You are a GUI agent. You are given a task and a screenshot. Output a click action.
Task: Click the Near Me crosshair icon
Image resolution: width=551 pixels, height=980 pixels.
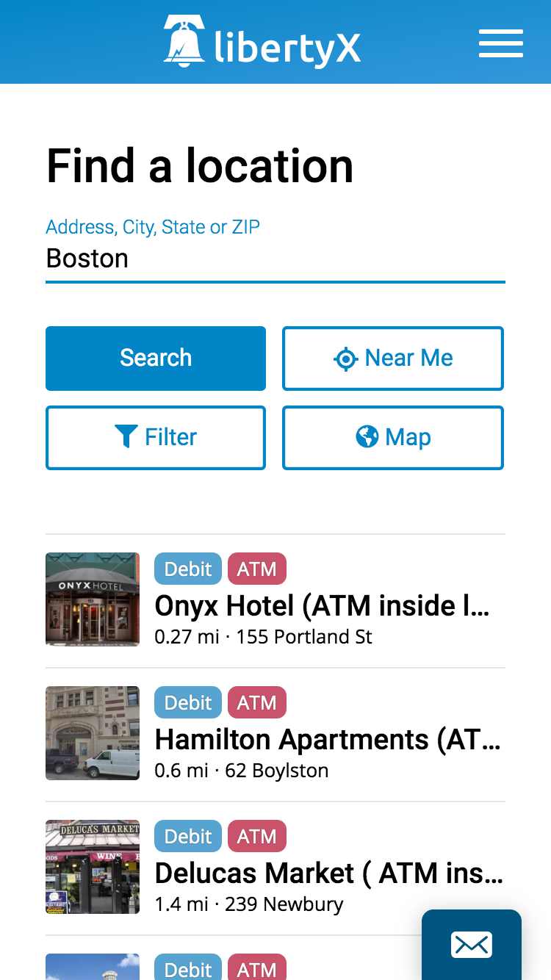coord(345,359)
